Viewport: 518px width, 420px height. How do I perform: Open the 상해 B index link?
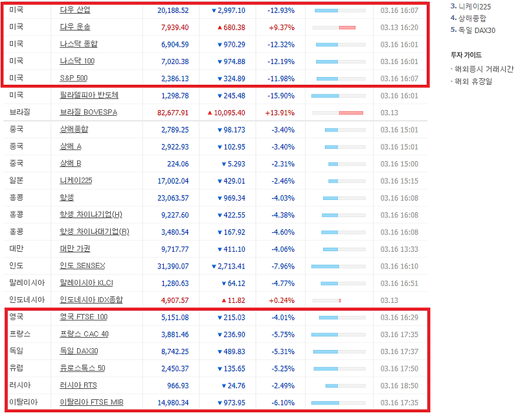click(x=71, y=164)
